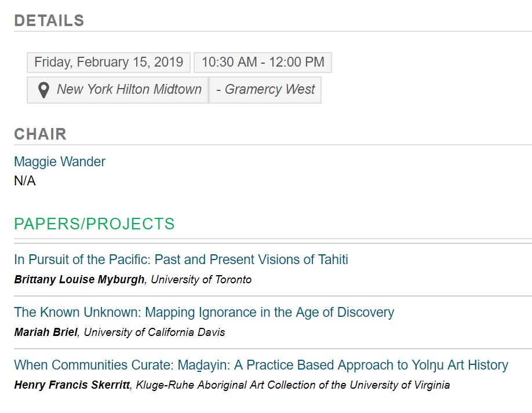Click the CHAIR section heading
The width and height of the screenshot is (532, 413).
tap(40, 134)
